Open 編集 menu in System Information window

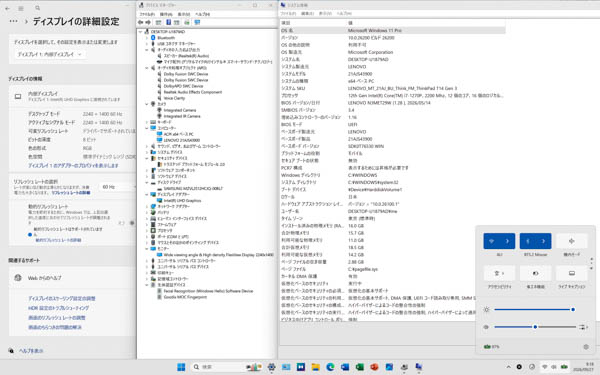click(x=308, y=13)
